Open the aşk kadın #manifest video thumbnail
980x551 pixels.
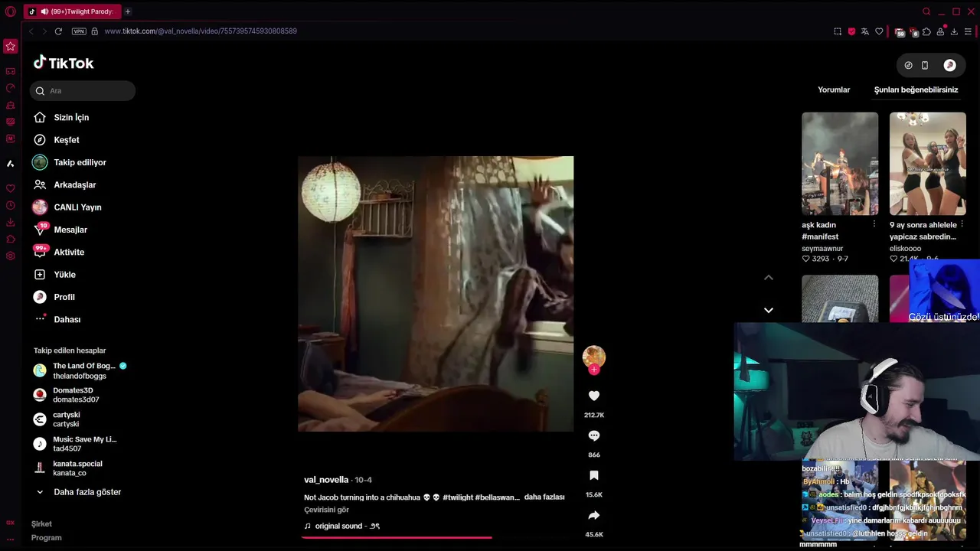[840, 164]
